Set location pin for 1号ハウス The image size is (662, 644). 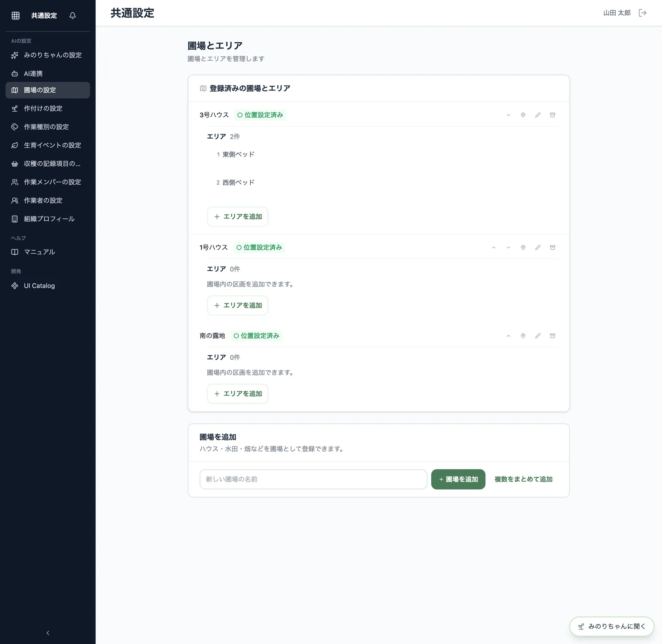coord(523,248)
